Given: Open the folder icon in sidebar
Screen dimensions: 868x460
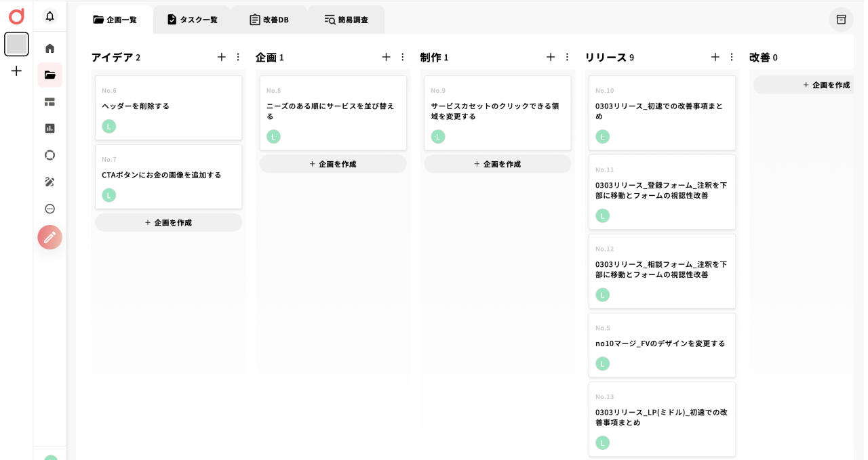Looking at the screenshot, I should coord(50,75).
